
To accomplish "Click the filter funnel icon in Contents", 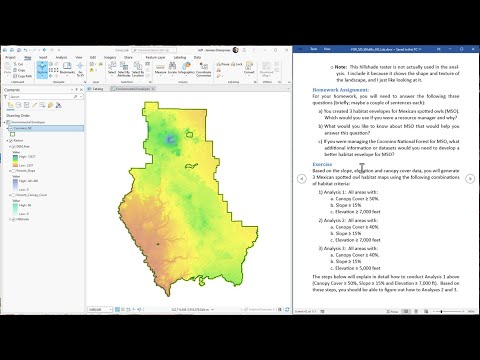I will (5, 97).
